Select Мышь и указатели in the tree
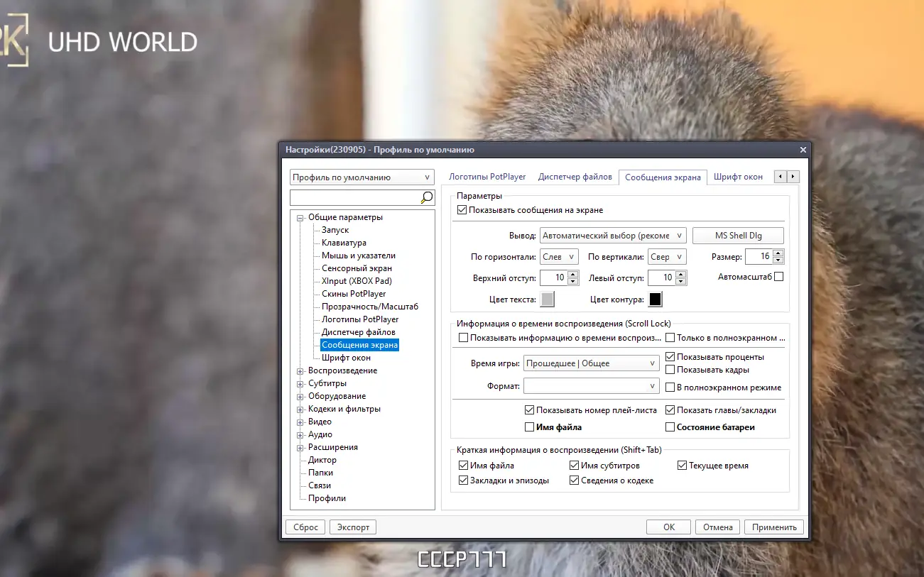 tap(359, 255)
